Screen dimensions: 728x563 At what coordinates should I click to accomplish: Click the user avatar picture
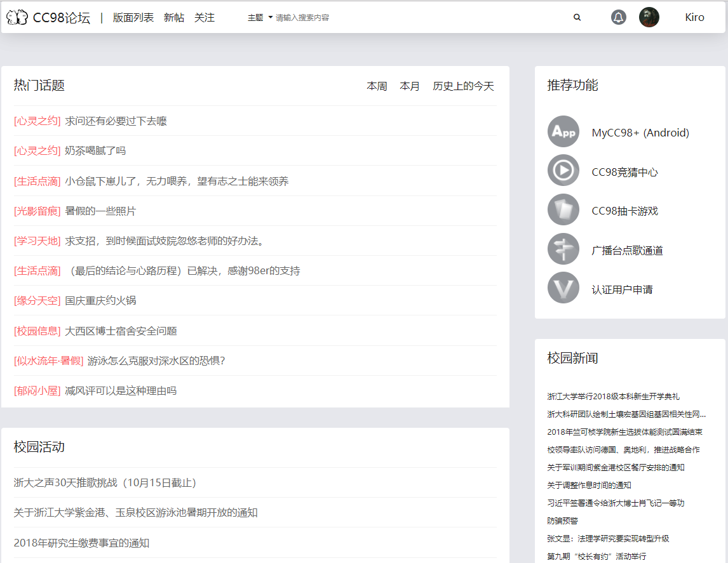point(649,17)
